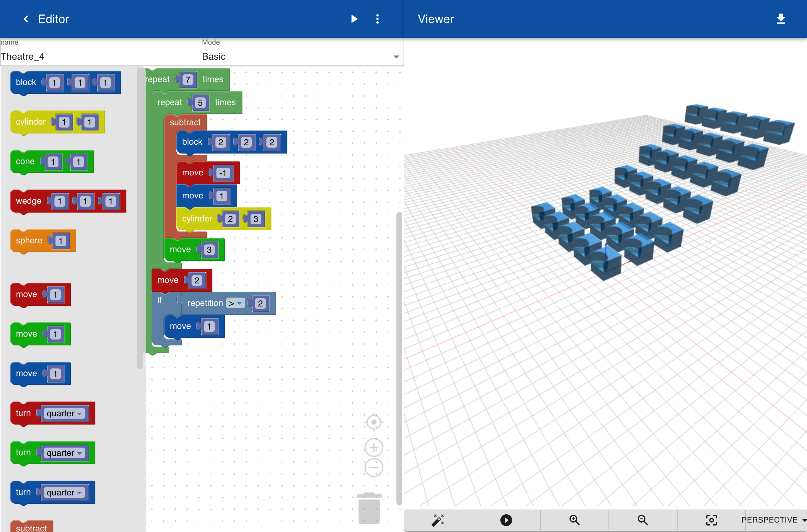Select the blue move palette block
807x532 pixels.
click(26, 373)
